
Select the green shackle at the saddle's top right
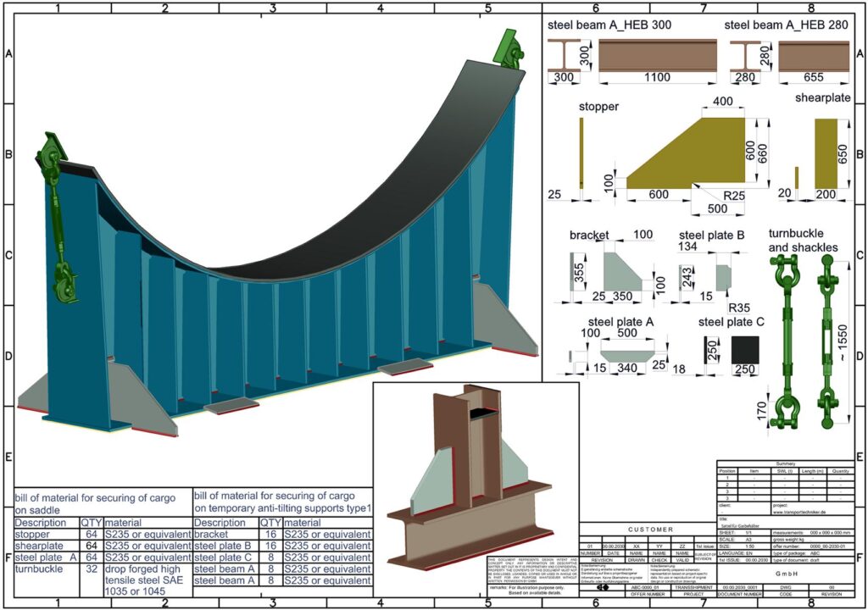click(x=511, y=50)
